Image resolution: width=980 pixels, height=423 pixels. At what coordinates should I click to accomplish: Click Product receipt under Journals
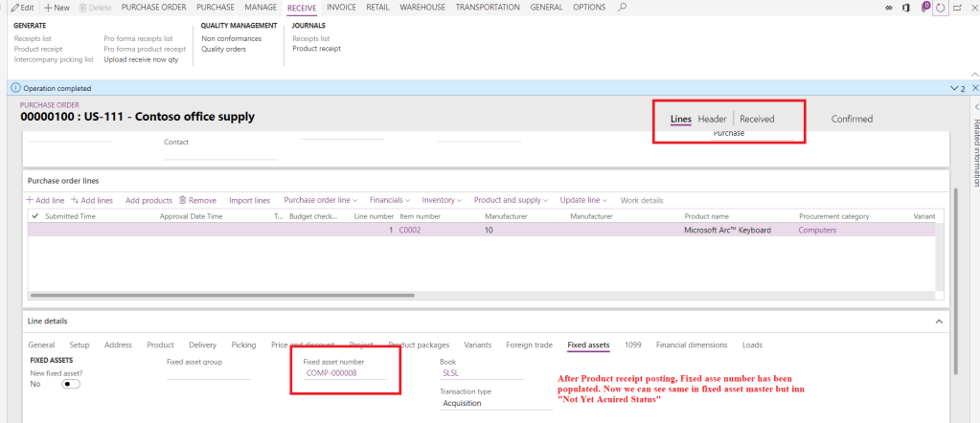click(x=316, y=49)
